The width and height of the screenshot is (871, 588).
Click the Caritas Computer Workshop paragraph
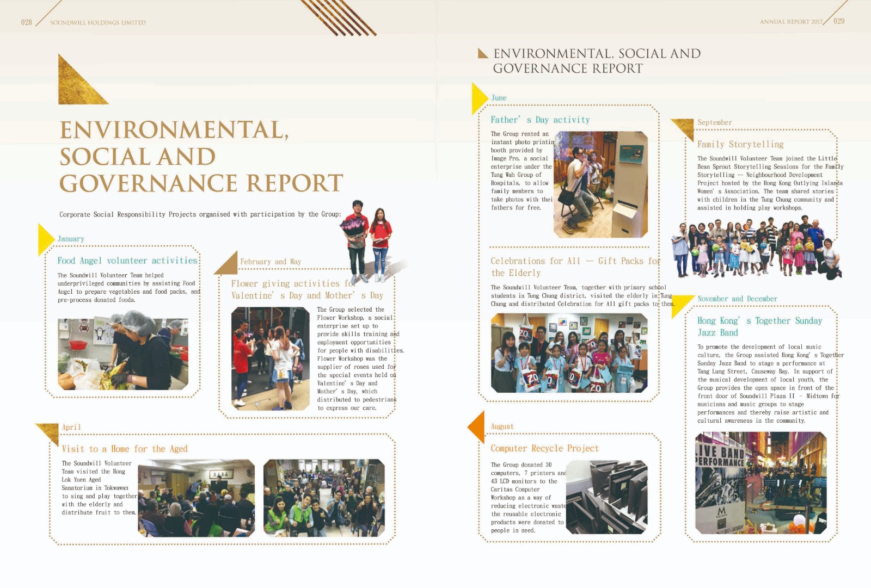(528, 497)
